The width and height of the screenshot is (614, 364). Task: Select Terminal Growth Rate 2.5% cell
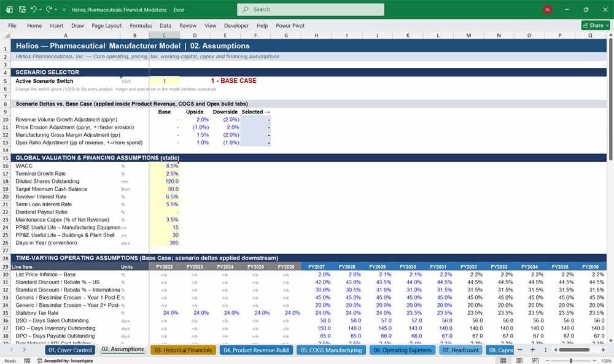click(164, 174)
